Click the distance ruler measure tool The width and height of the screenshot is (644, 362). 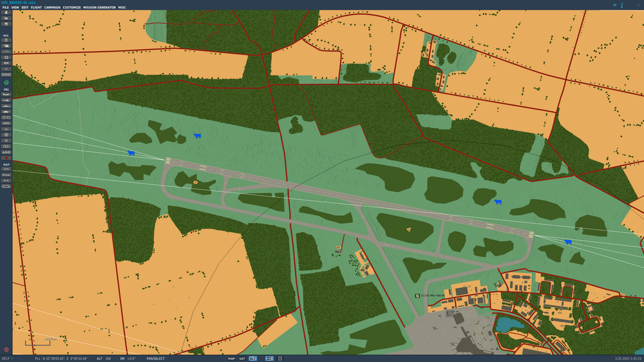(x=6, y=180)
